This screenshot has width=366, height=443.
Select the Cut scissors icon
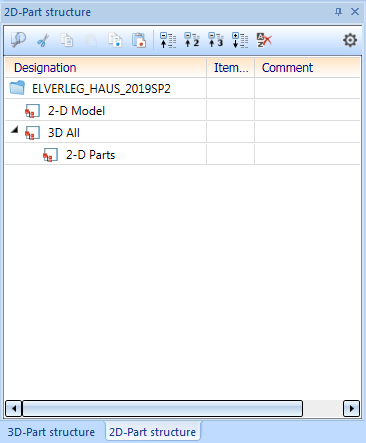click(43, 40)
